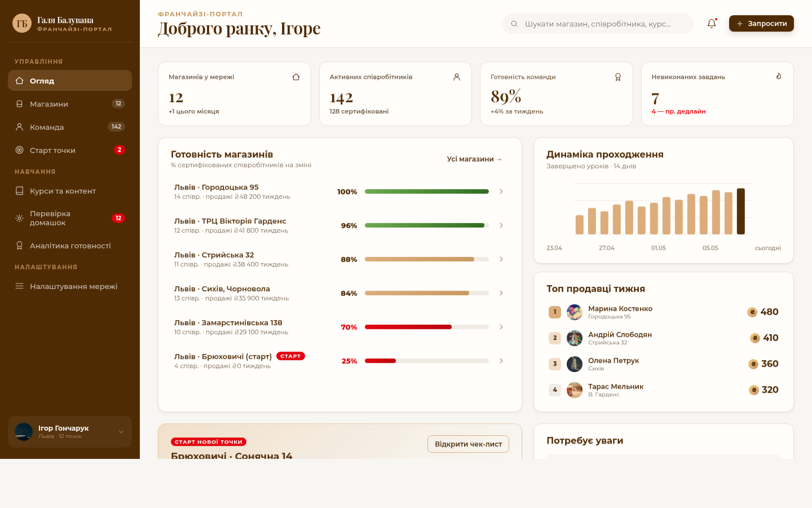Click the search magnifier icon

point(514,24)
